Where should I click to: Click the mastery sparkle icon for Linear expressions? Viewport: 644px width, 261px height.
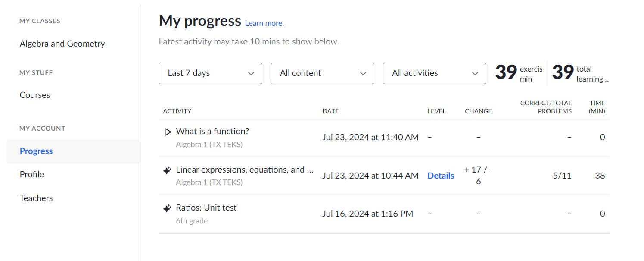[x=167, y=170]
